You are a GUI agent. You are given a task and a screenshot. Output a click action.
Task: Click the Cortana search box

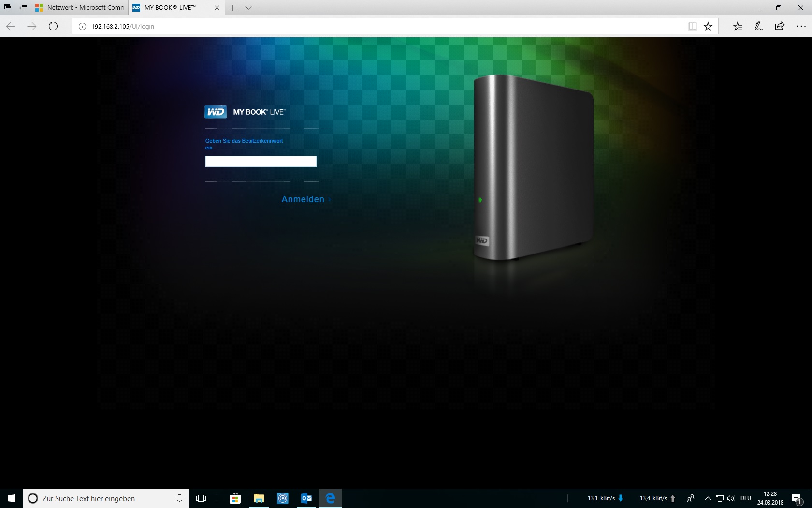pyautogui.click(x=106, y=498)
